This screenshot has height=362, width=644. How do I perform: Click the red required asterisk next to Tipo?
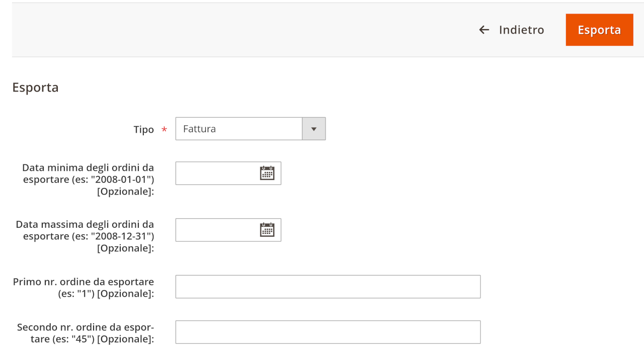tap(164, 130)
